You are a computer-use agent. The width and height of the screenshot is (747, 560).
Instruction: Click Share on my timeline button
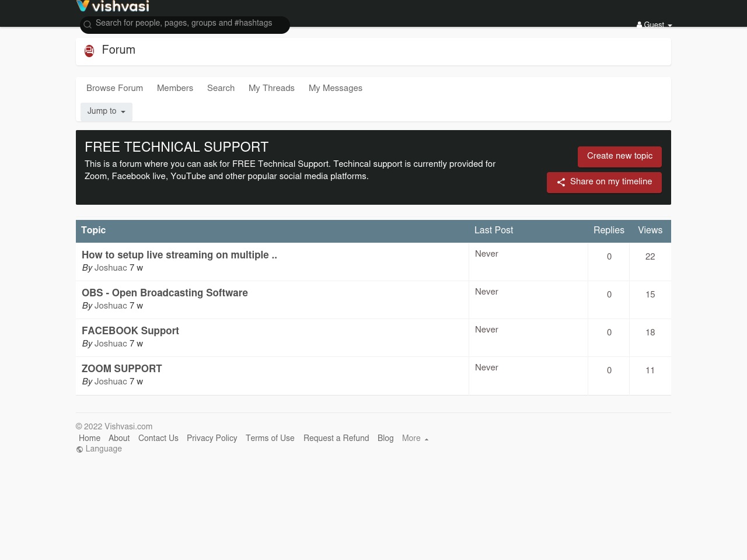click(x=604, y=182)
